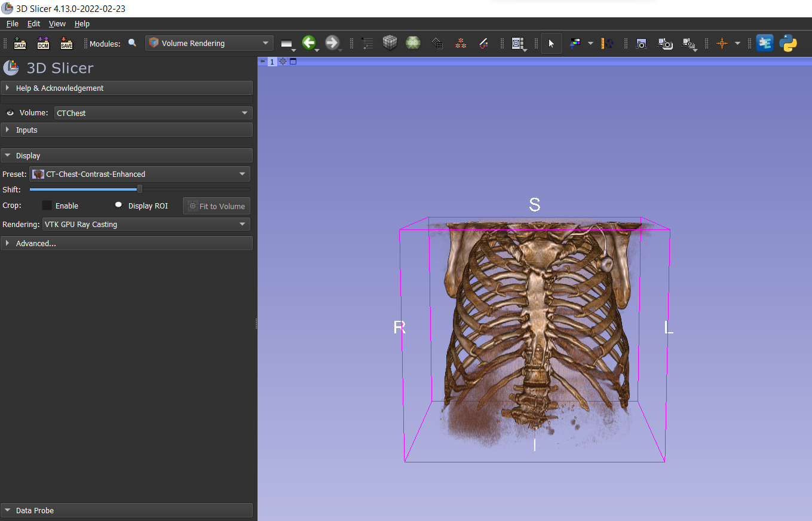Collapse the Data Probe panel

pos(127,510)
